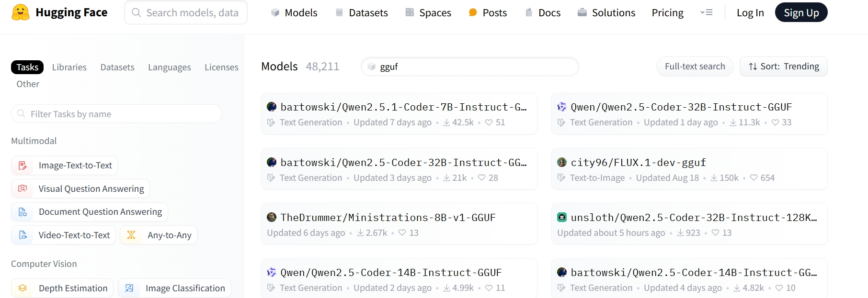The image size is (868, 298).
Task: Click the download icon beside 150k
Action: (714, 178)
